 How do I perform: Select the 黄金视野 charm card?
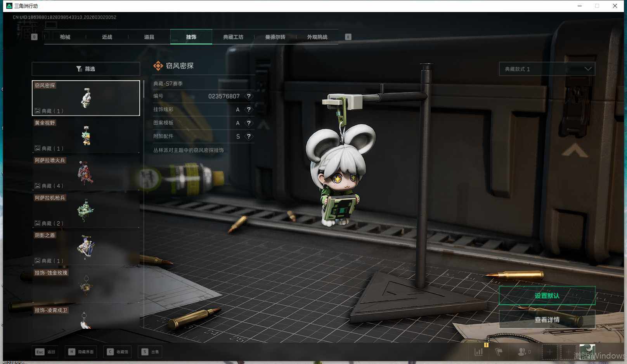click(86, 135)
